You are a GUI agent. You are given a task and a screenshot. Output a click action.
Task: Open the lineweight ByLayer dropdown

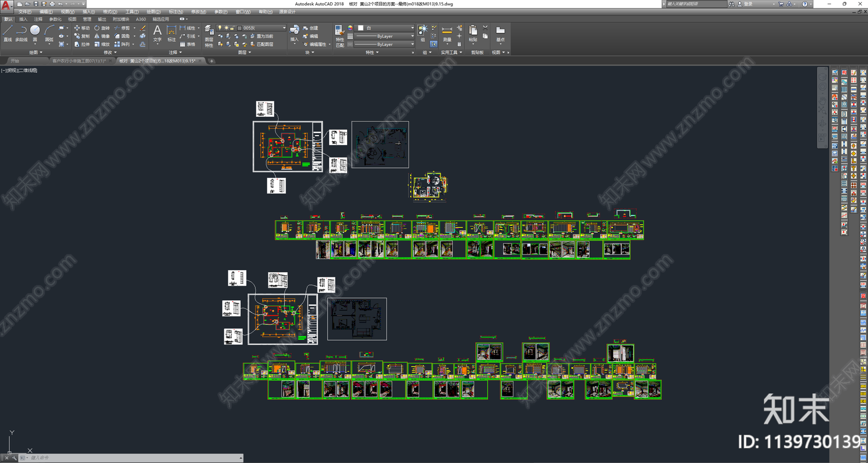pos(385,36)
